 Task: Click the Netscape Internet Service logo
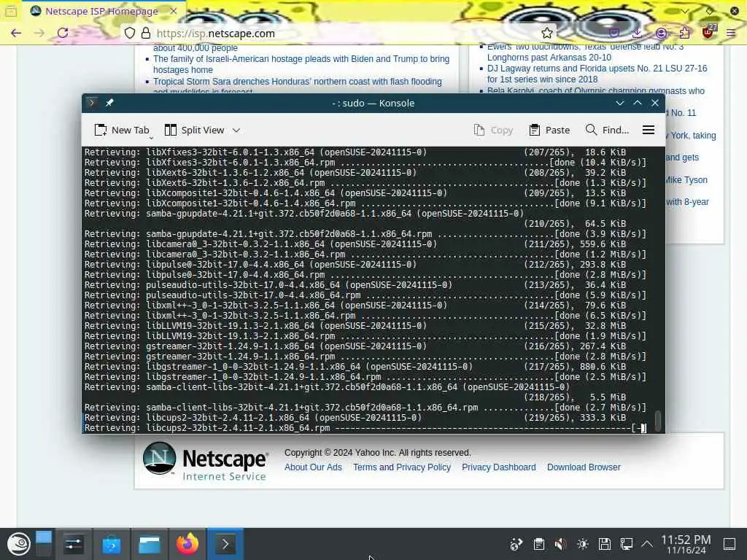click(205, 461)
